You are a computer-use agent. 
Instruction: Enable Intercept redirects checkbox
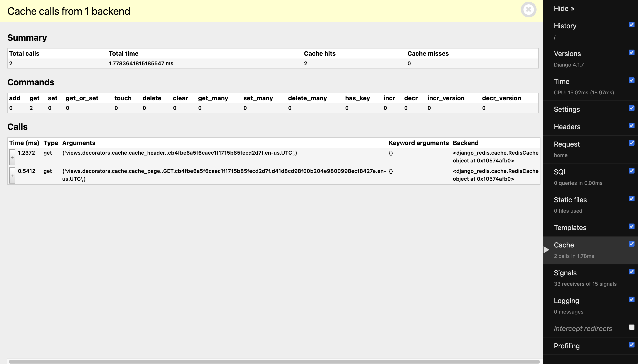coord(631,327)
